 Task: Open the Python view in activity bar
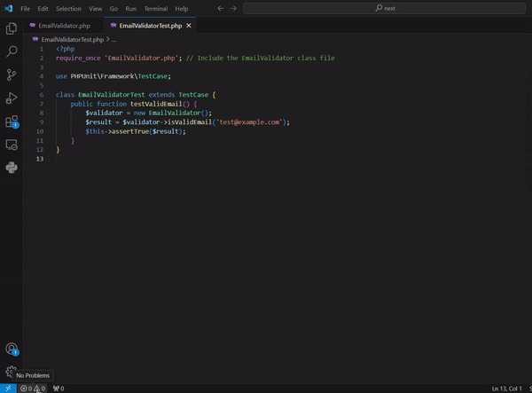click(x=12, y=168)
